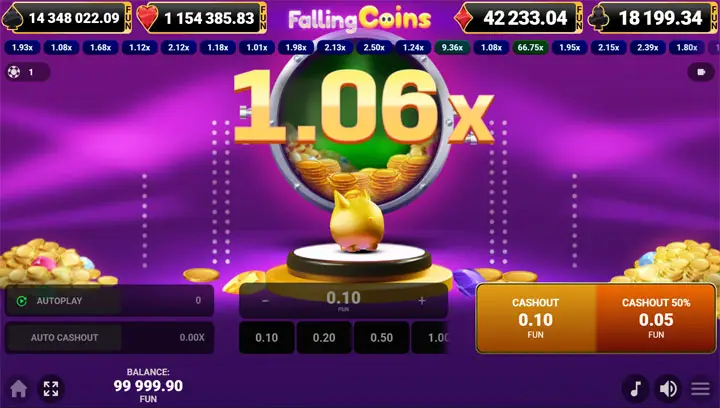Decrease bet with the minus button
Screen dimensions: 720x408
[x=265, y=301]
